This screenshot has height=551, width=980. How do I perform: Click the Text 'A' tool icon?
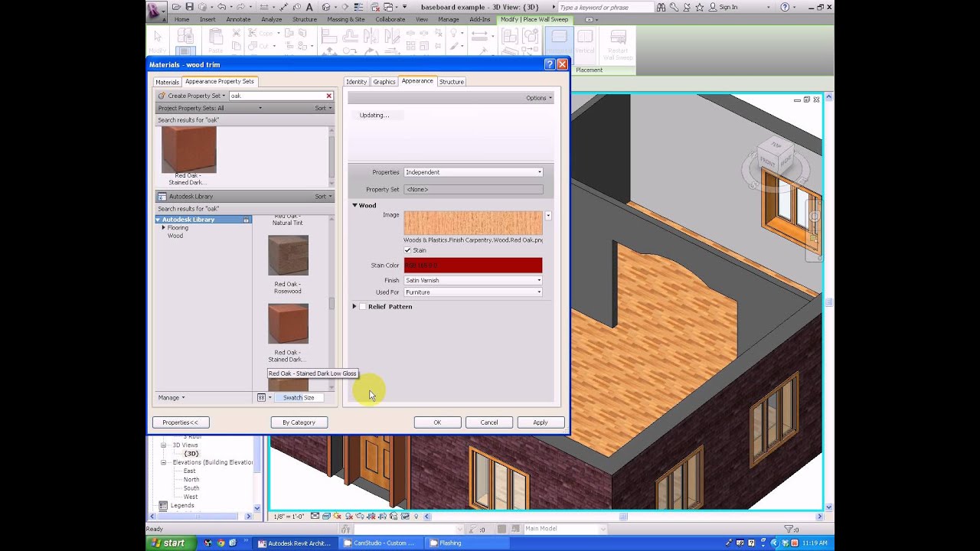click(309, 7)
